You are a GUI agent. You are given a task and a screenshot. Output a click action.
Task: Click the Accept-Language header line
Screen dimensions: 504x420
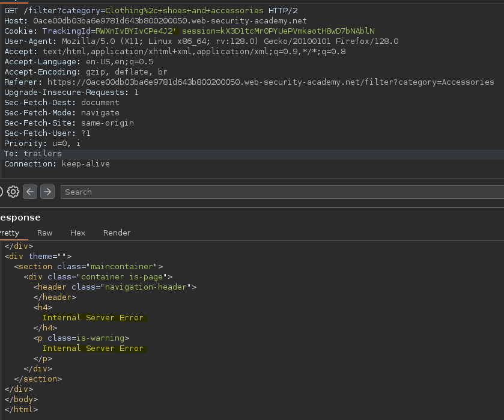(x=79, y=62)
